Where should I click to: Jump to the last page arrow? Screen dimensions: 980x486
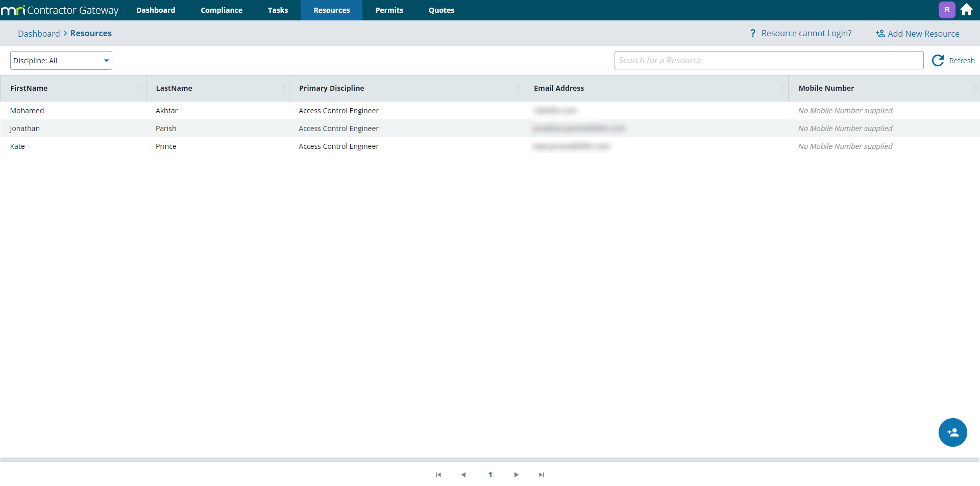(x=542, y=475)
